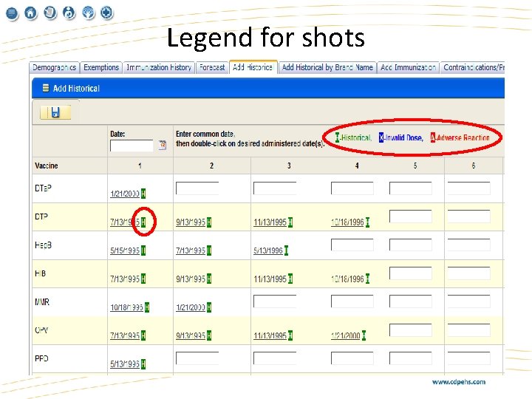Click the HepB dose 4 empty field
This screenshot has width=532, height=399.
click(x=352, y=245)
